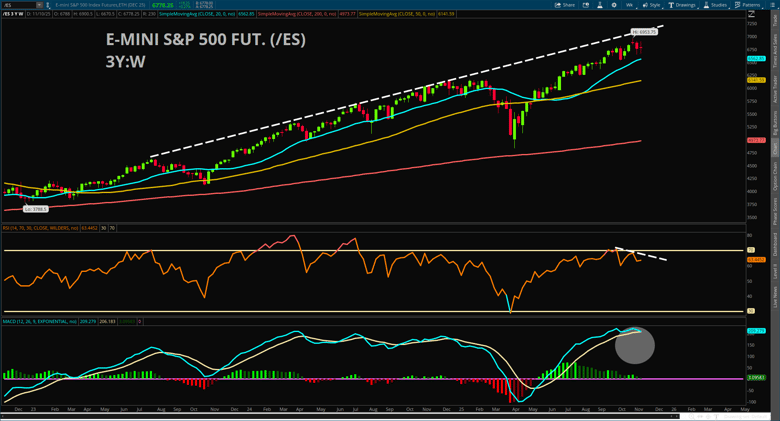
Task: Open the Option Chain sidebar tab
Action: (775, 176)
